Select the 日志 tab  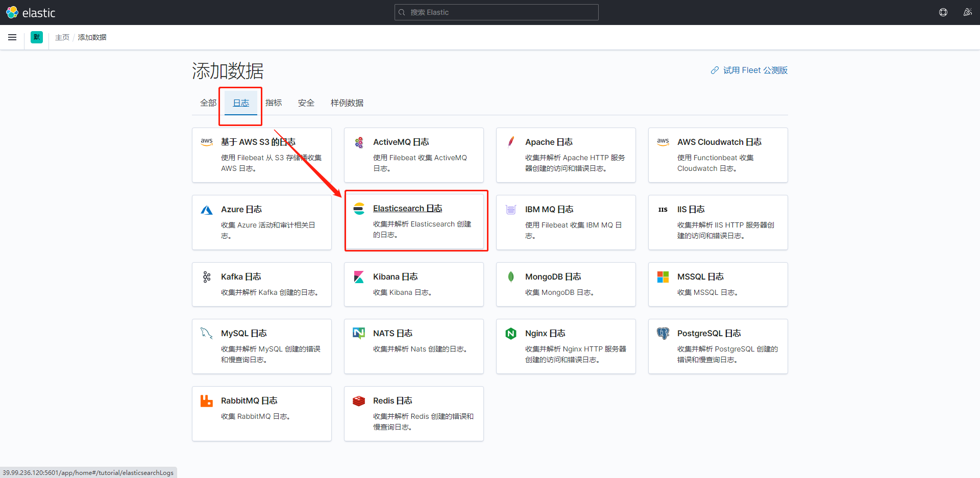point(241,103)
